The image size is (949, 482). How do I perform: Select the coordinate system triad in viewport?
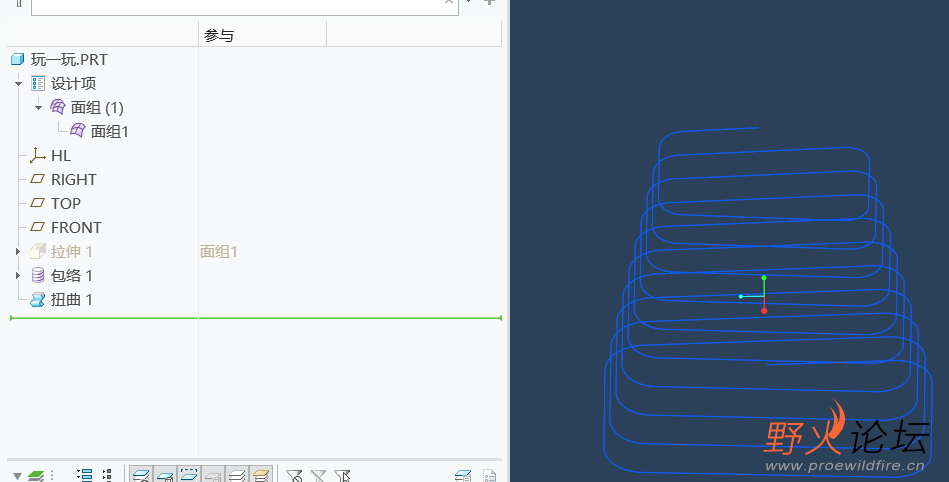[x=755, y=295]
